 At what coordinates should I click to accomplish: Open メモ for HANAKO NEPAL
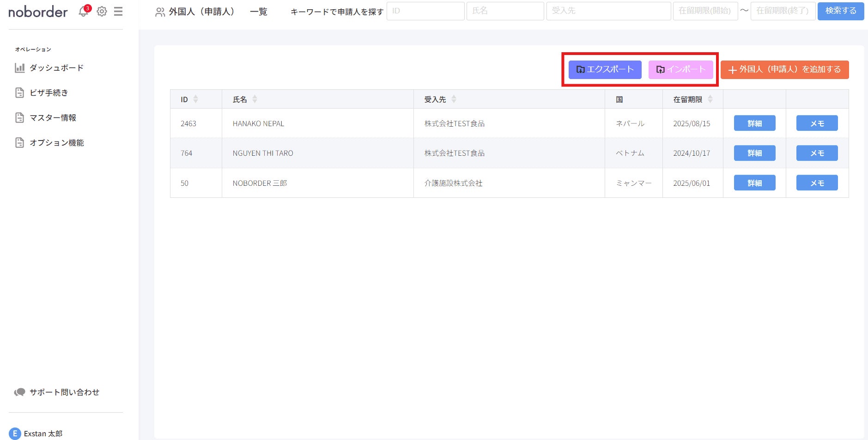pos(817,123)
